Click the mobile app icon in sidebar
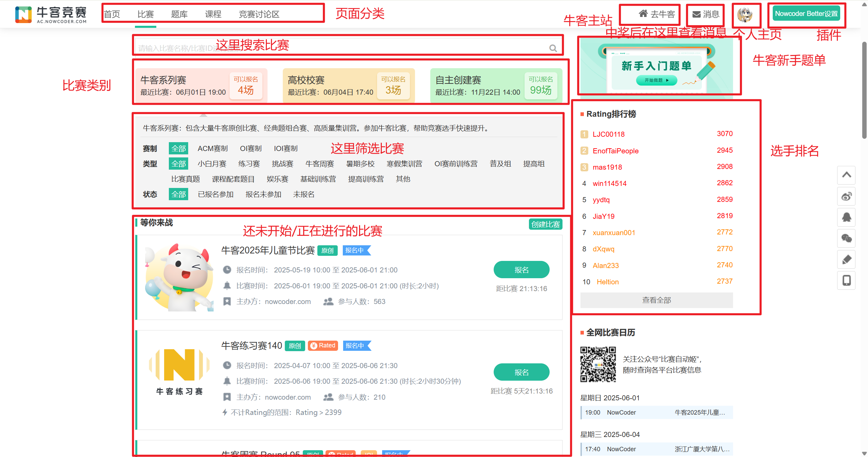This screenshot has width=868, height=457. 846,281
